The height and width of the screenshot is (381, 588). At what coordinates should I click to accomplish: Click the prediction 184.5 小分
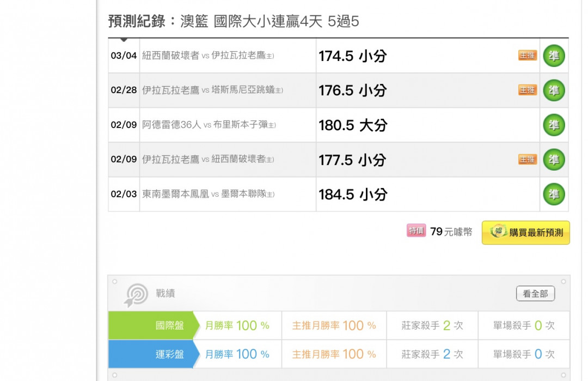353,195
